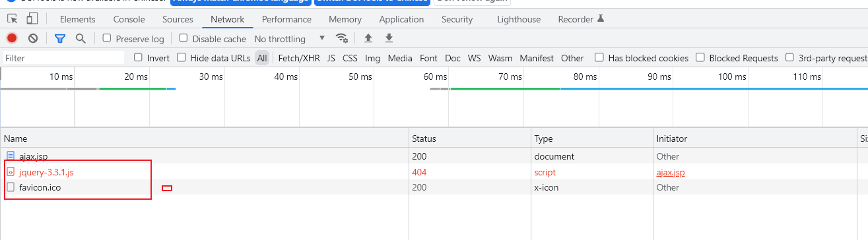868x240 pixels.
Task: Clear the network log icon
Action: coord(33,38)
